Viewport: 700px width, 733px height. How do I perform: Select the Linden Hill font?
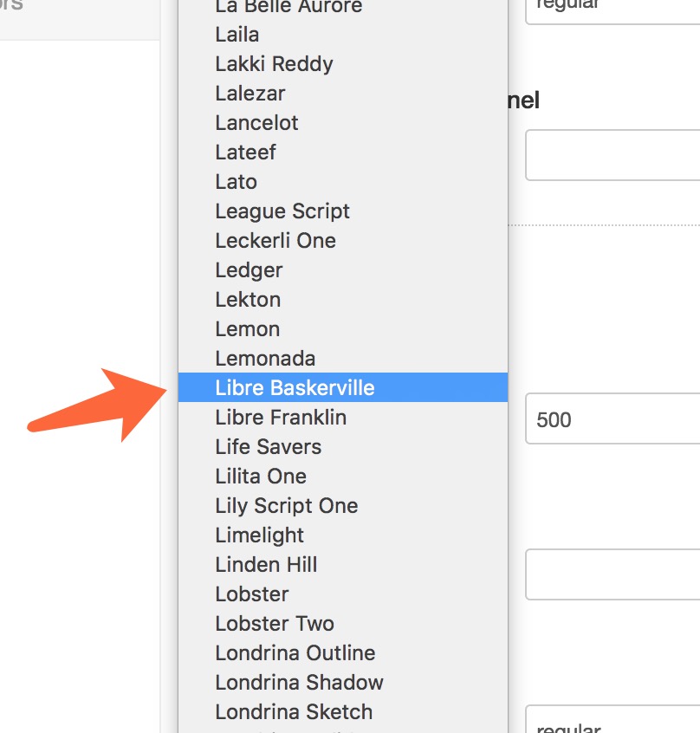click(x=266, y=564)
